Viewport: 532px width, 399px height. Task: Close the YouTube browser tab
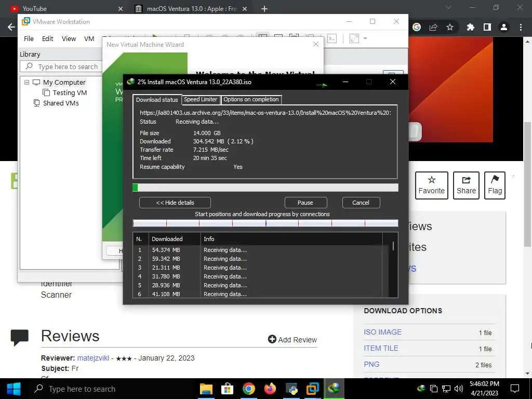pyautogui.click(x=121, y=9)
